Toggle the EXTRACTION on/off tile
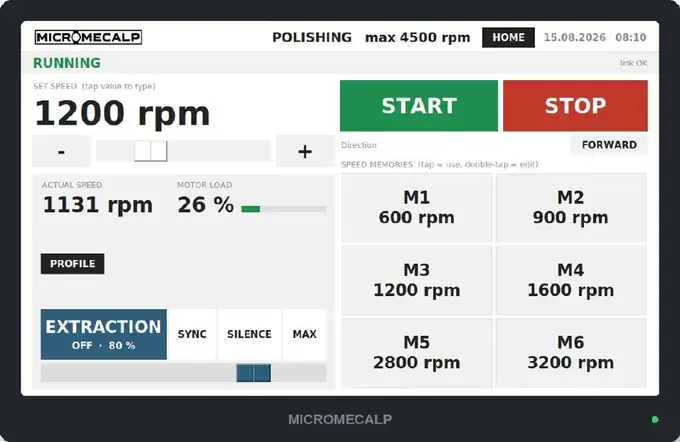The height and width of the screenshot is (442, 680). pyautogui.click(x=104, y=334)
